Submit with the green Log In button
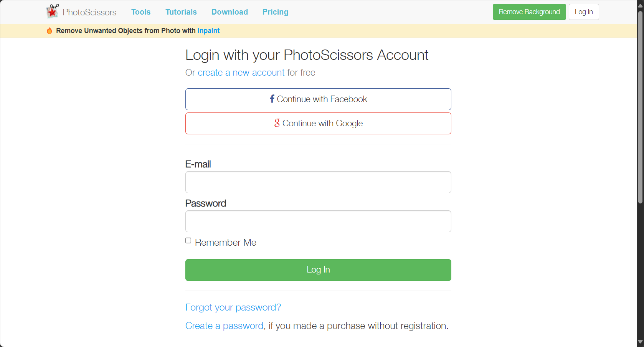This screenshot has width=644, height=347. [x=318, y=270]
